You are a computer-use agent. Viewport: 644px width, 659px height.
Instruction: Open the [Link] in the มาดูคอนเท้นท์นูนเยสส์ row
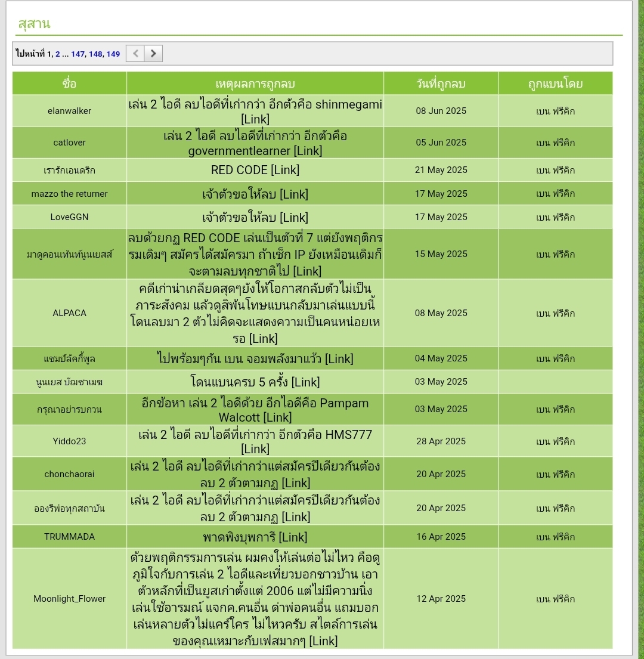[x=307, y=271]
